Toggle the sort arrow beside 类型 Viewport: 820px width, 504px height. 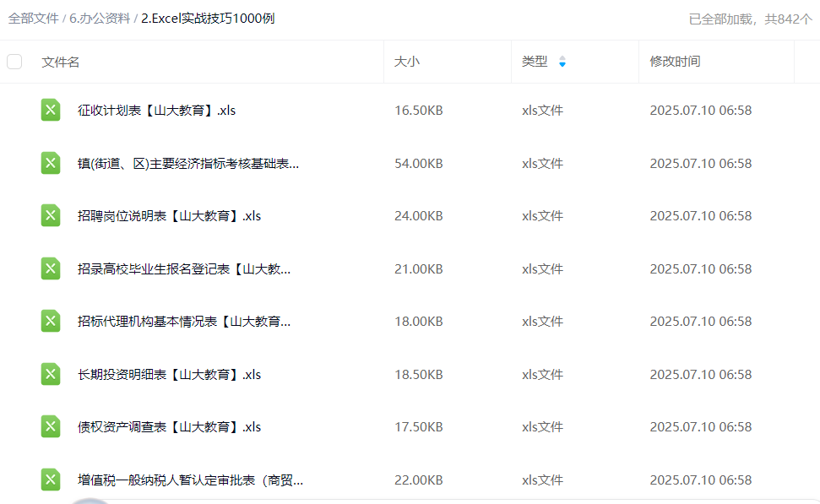(x=562, y=62)
